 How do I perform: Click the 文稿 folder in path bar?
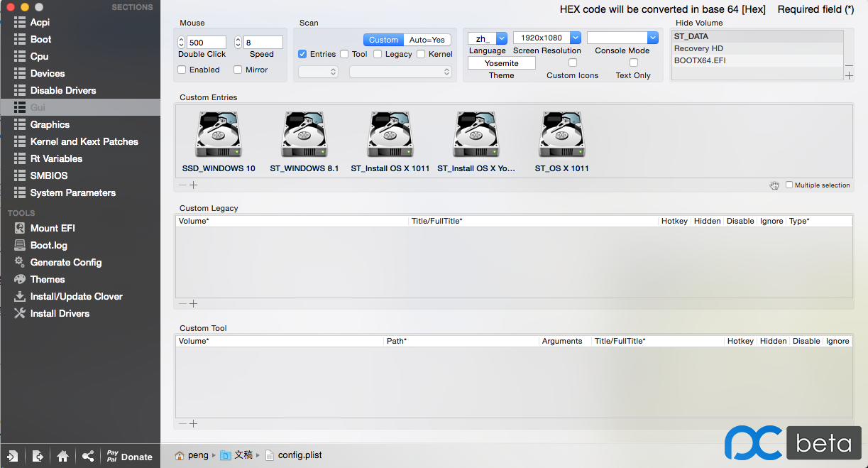click(x=236, y=455)
